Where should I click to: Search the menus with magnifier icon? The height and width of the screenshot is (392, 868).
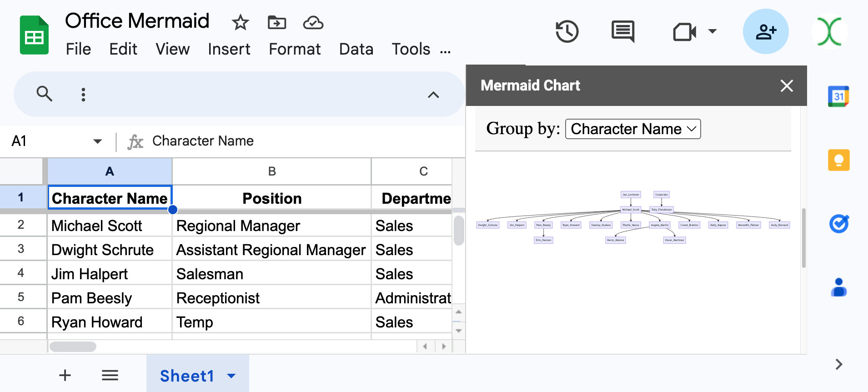click(44, 94)
